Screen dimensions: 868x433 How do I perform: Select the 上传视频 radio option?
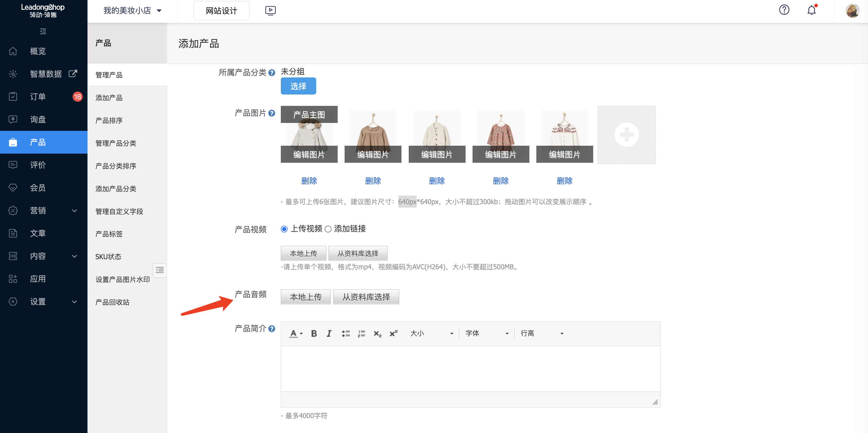[284, 229]
